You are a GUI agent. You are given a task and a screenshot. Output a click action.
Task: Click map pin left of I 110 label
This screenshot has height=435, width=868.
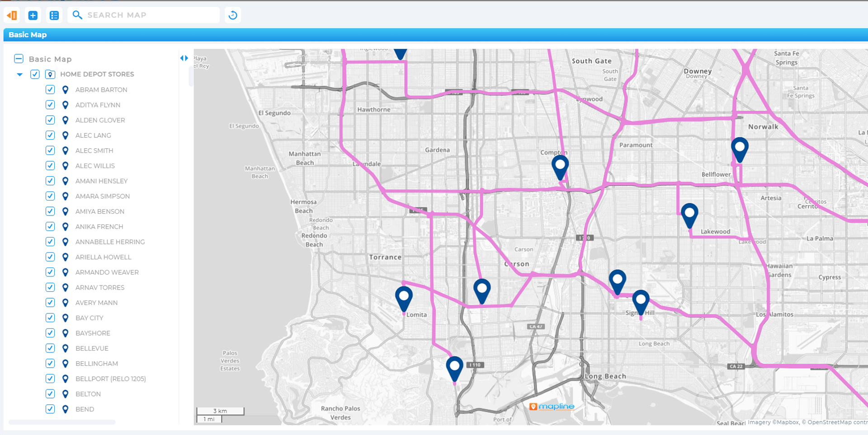tap(454, 368)
